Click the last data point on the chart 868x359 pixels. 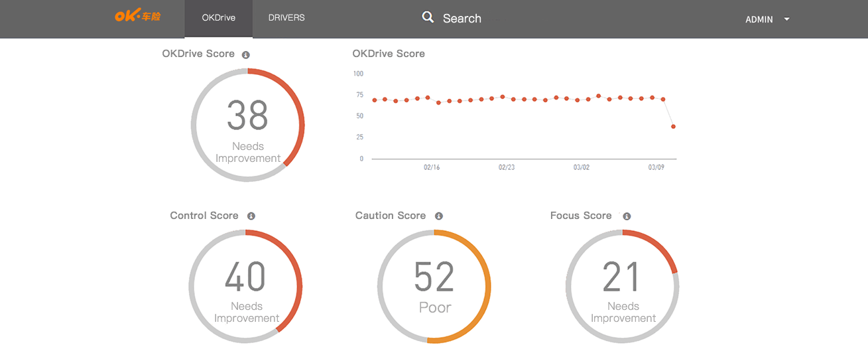coord(674,127)
